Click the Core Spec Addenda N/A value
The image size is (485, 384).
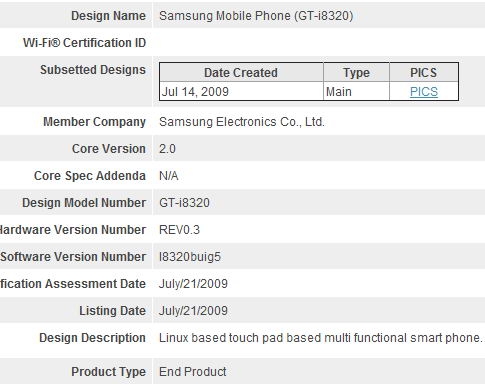[169, 176]
